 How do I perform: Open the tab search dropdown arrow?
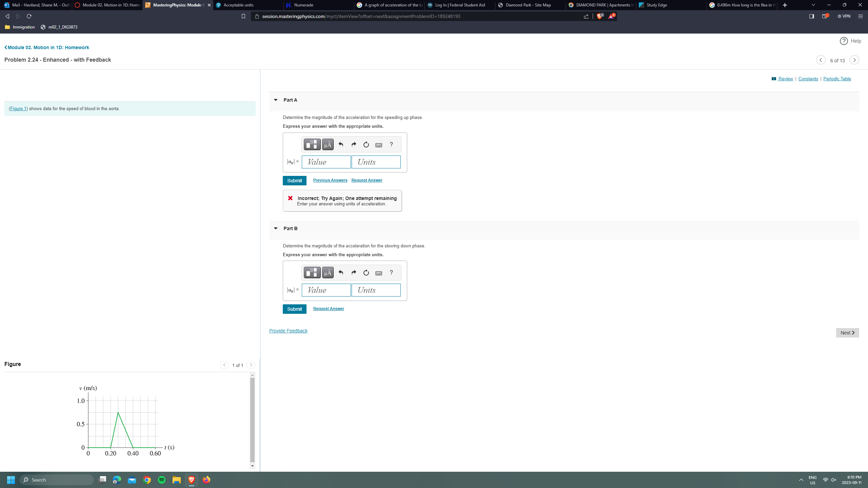tap(813, 5)
